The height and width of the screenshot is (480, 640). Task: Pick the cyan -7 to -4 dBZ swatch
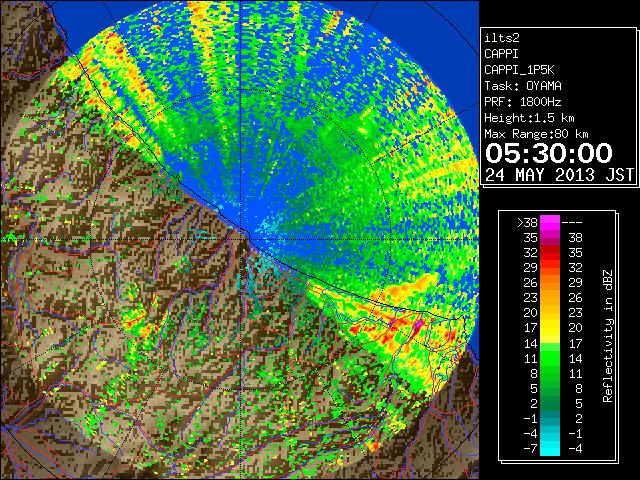tap(550, 448)
